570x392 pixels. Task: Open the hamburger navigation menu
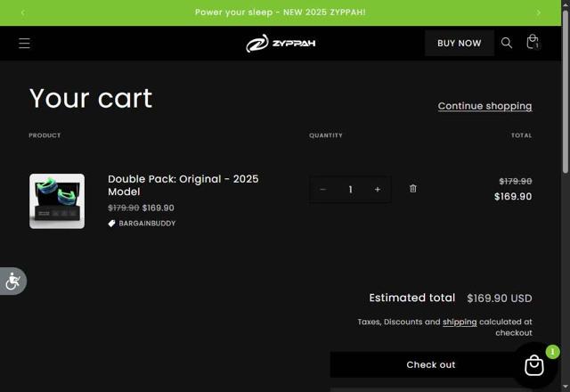24,44
